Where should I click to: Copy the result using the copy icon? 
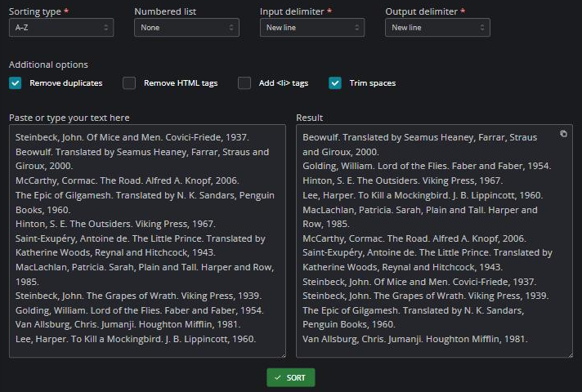tap(563, 134)
